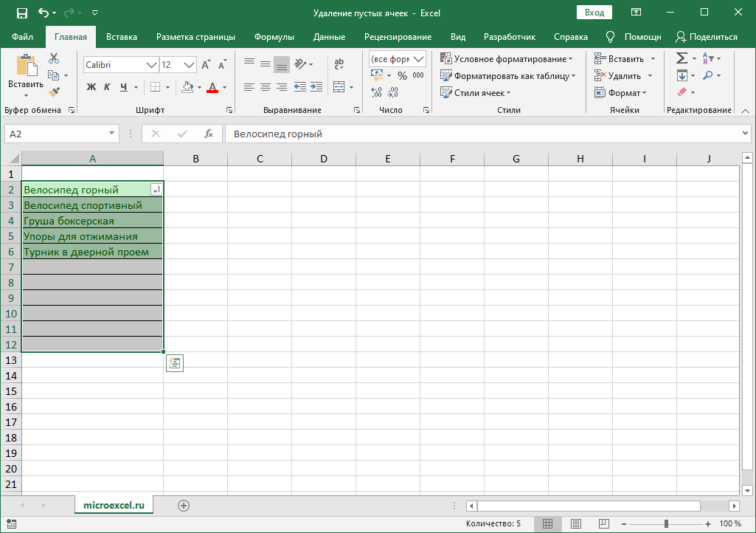This screenshot has width=756, height=533.
Task: Open the Quick Analysis icon below the selection
Action: coord(174,362)
